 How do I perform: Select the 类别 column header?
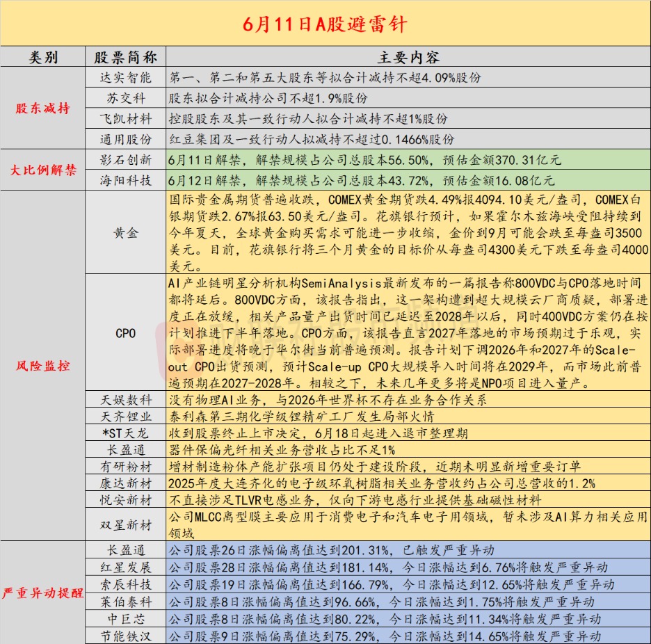coord(42,57)
